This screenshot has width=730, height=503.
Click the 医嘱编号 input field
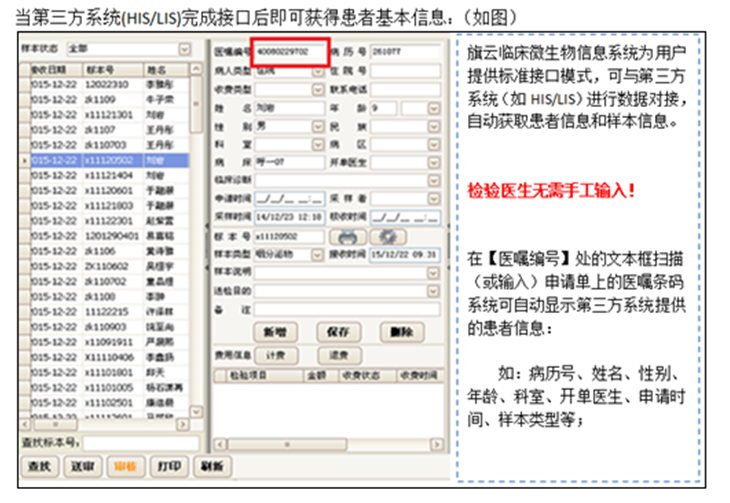tap(289, 50)
